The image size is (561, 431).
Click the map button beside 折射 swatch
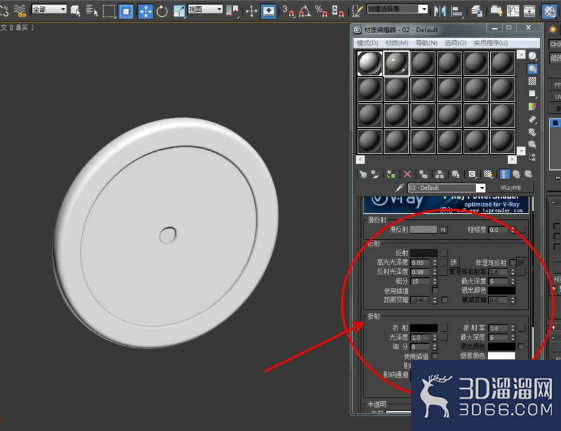(444, 328)
